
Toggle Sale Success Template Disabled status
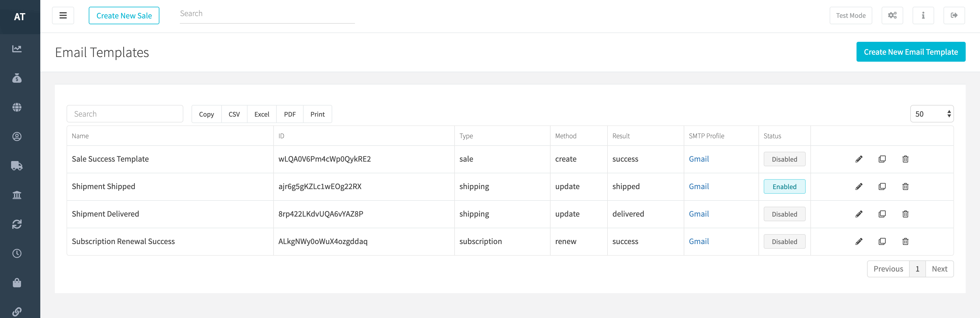tap(784, 159)
